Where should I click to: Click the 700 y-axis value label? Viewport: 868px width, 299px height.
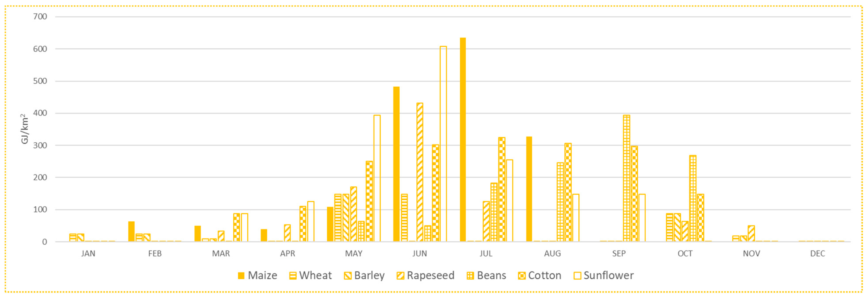coord(40,17)
